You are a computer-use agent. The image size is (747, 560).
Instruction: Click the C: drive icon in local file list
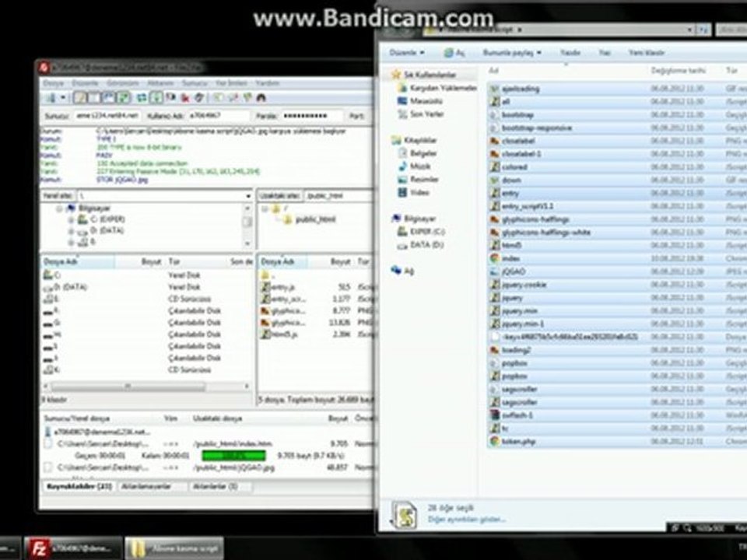click(x=48, y=275)
